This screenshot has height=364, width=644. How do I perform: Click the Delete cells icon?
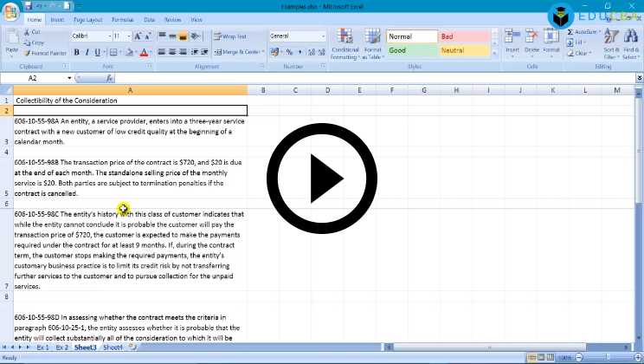531,37
